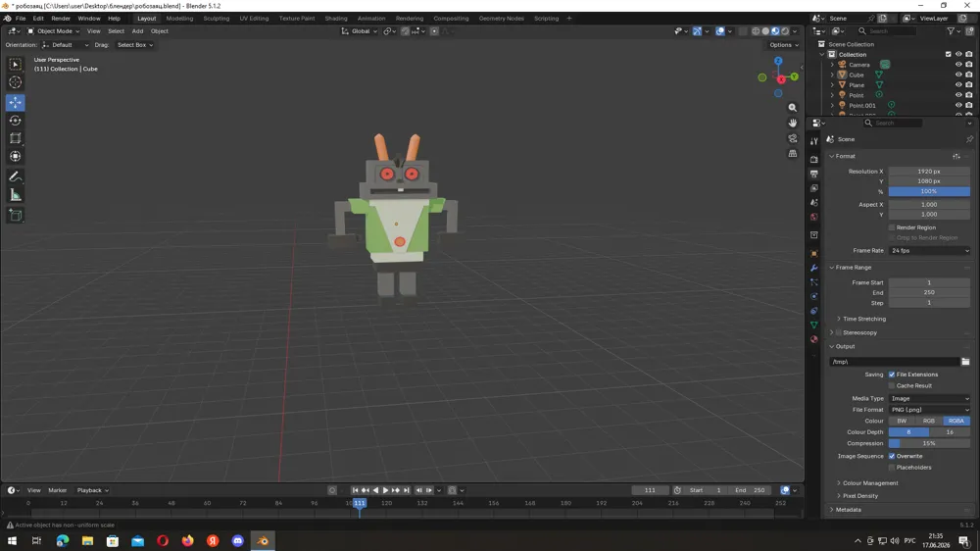Activate the Move tool
Image resolution: width=980 pixels, height=551 pixels.
tap(15, 102)
